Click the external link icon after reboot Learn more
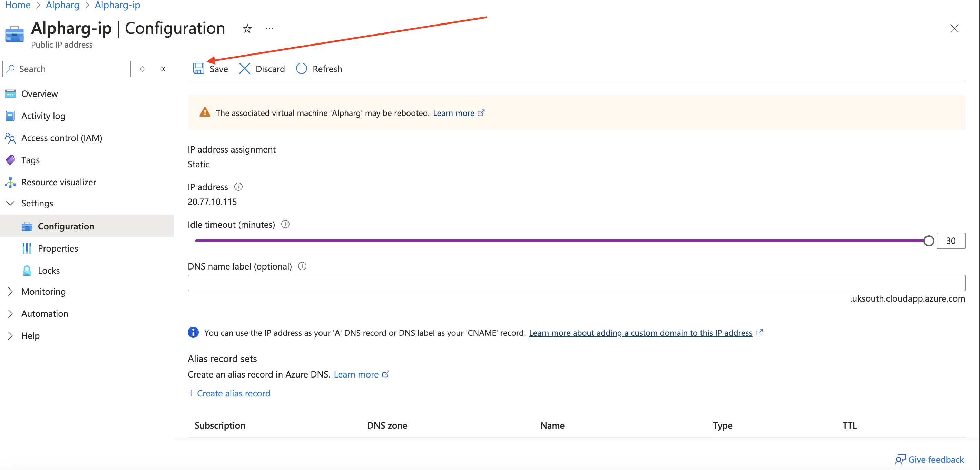The width and height of the screenshot is (980, 470). pos(481,113)
